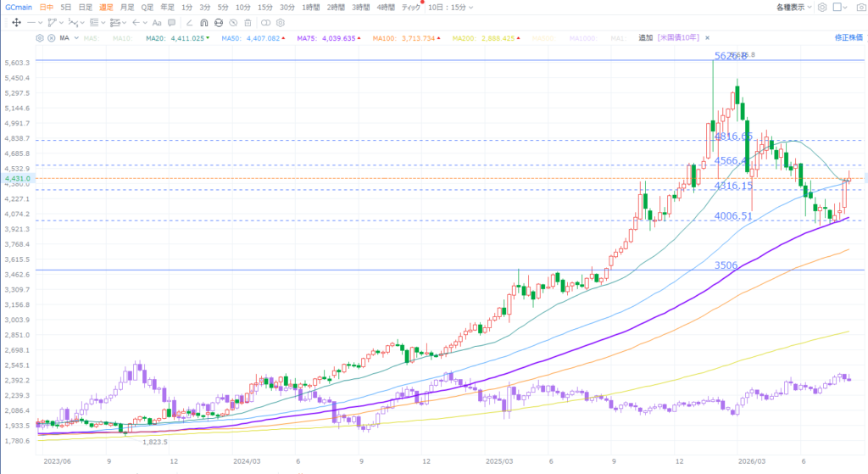Select the Fibonacci retracement tool

[94, 23]
